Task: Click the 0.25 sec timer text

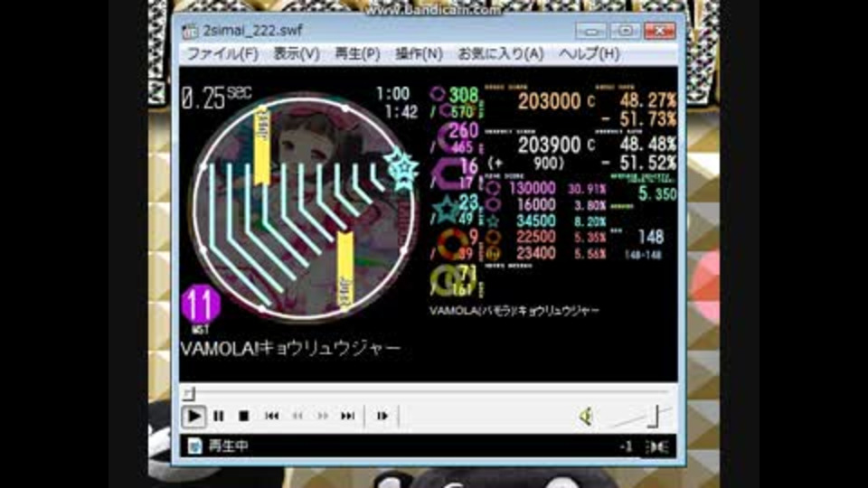Action: 216,99
